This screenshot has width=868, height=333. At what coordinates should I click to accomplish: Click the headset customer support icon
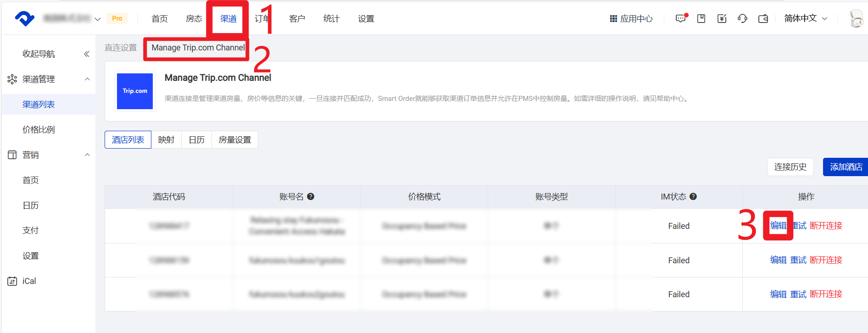point(742,18)
